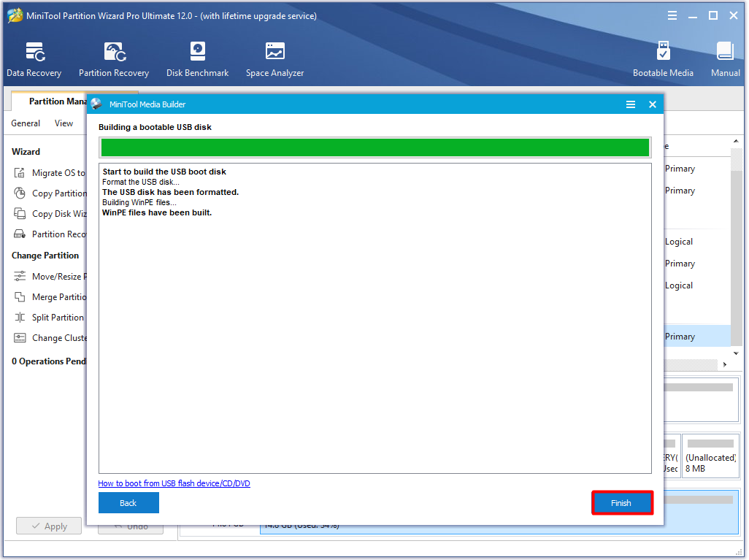Select the highlighted Primary partition row
The width and height of the screenshot is (749, 560).
(697, 337)
